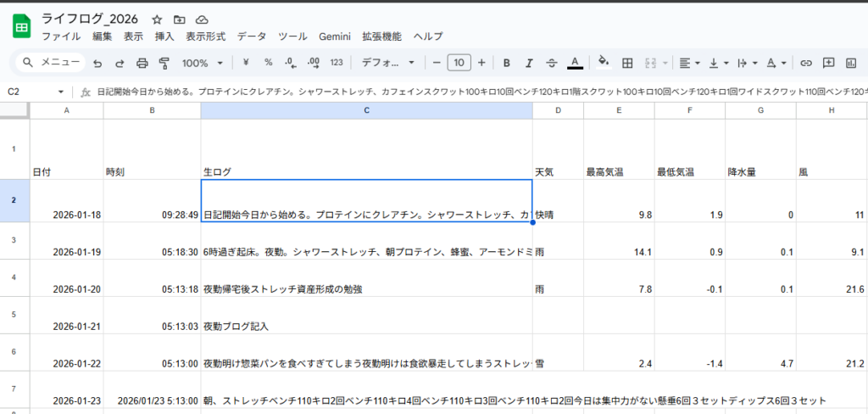The height and width of the screenshot is (414, 868).
Task: Click the increase font size plus button
Action: (481, 63)
